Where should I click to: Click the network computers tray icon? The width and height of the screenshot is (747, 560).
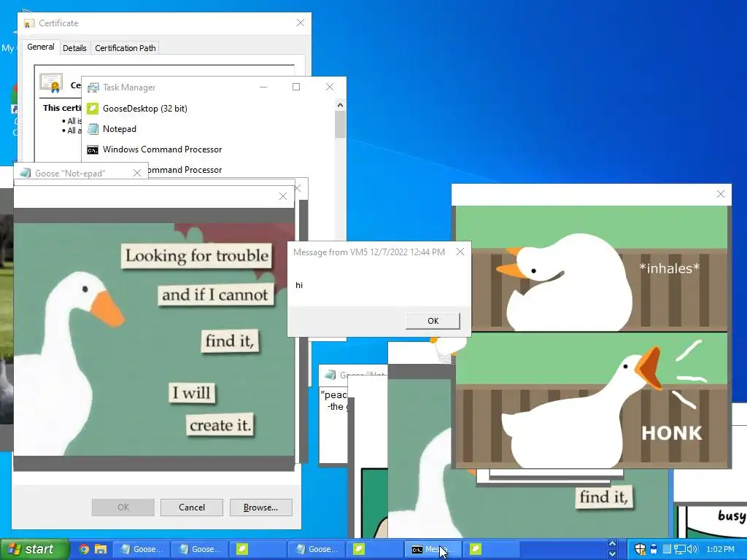point(679,549)
